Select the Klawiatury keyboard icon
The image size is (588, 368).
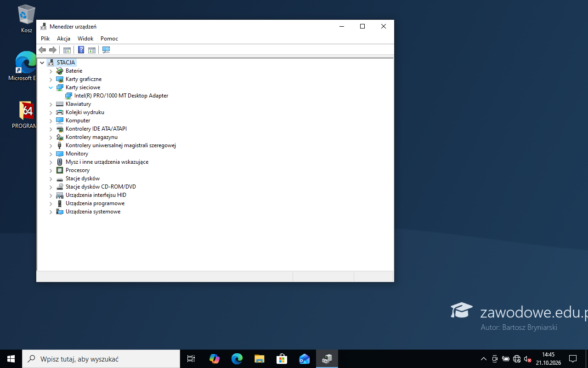tap(59, 104)
